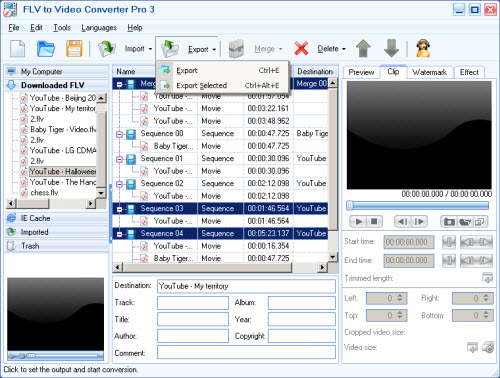Image resolution: width=500 pixels, height=378 pixels.
Task: Select chess.flv in file list
Action: (x=44, y=193)
